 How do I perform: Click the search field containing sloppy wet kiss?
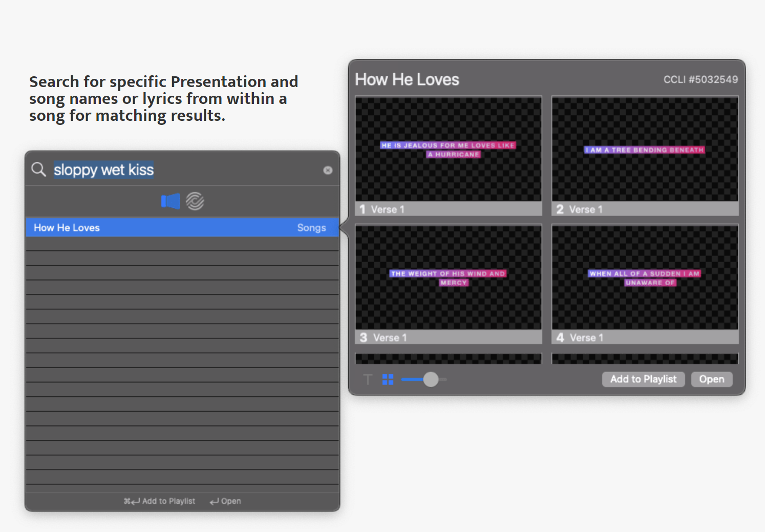[182, 169]
